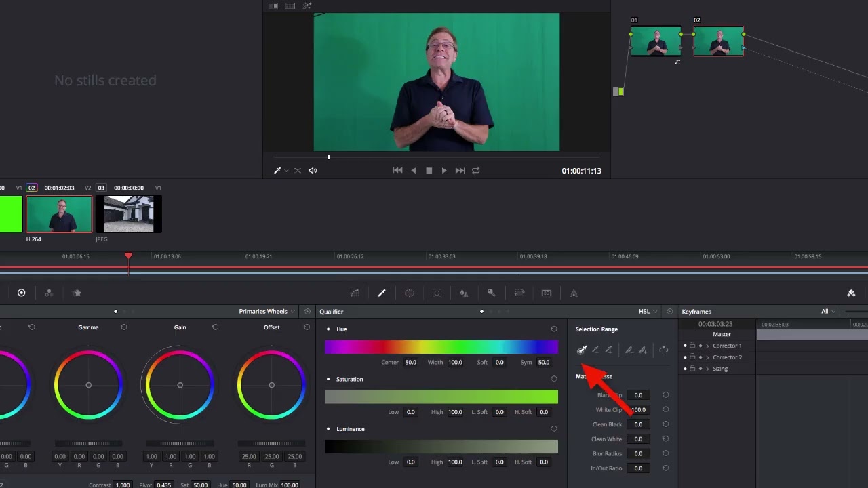Open the 3D stereoscopic palette icon

click(547, 293)
